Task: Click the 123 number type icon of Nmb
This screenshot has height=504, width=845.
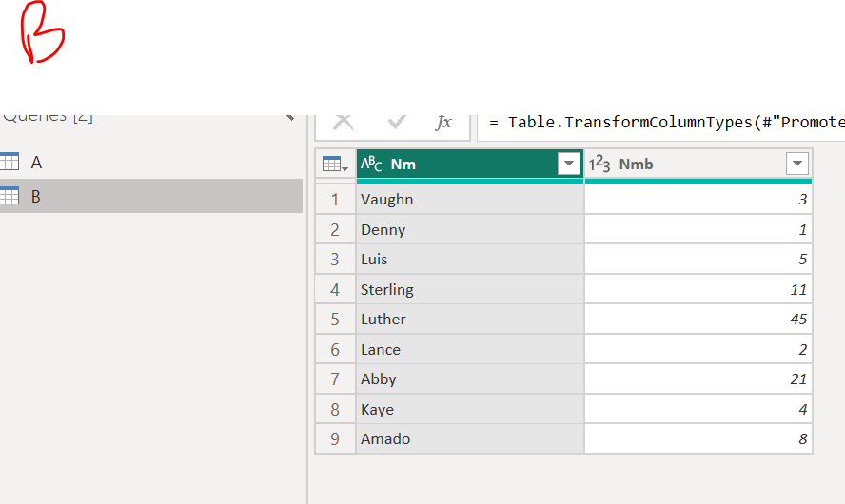Action: [x=599, y=164]
